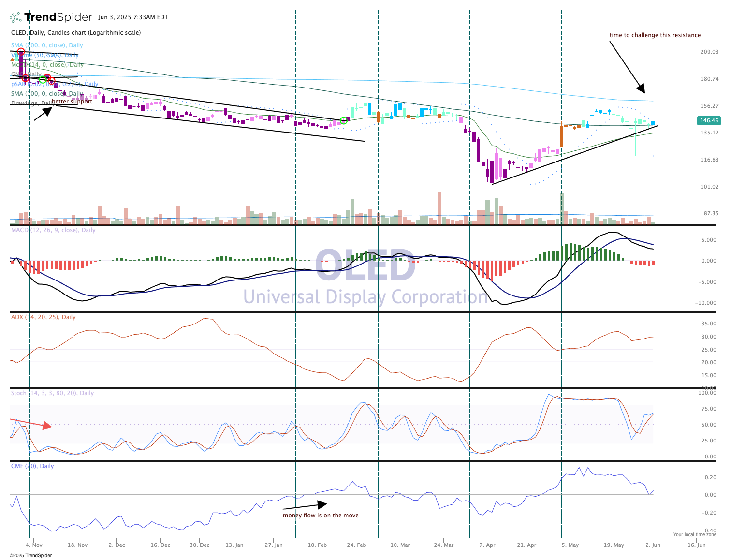Screen dimensions: 731x560
Task: Click the TrendSpider logo icon
Action: [x=15, y=18]
